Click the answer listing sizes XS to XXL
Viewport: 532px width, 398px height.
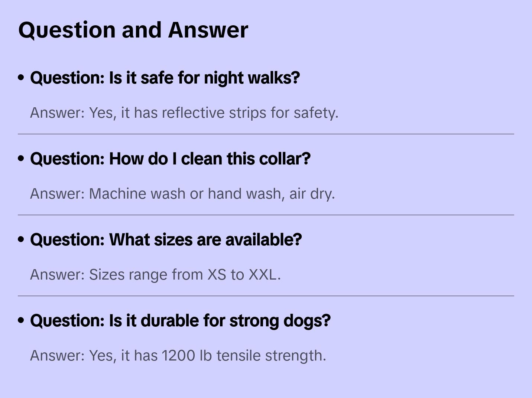click(155, 275)
